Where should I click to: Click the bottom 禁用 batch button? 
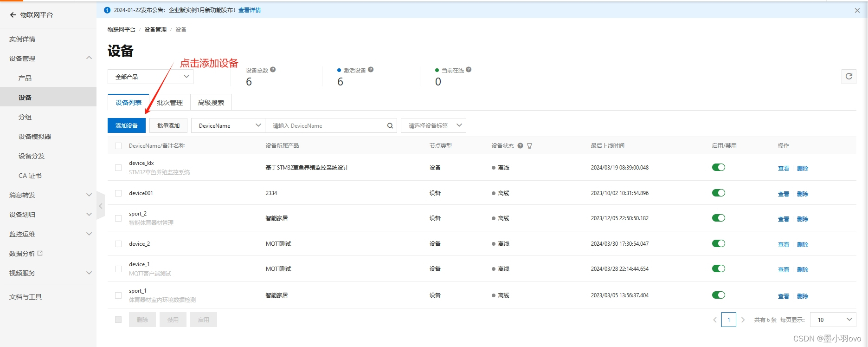tap(173, 320)
